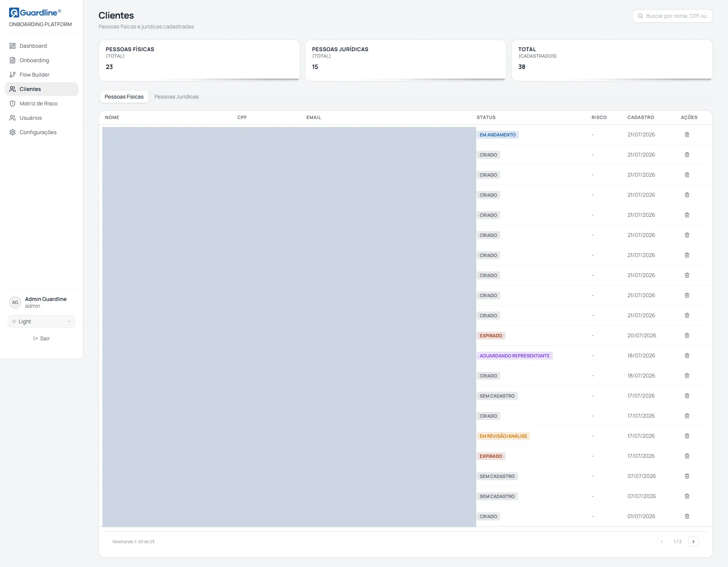Click trash icon on AGUARDANDO REPRESENTANTE row
Image resolution: width=728 pixels, height=567 pixels.
687,356
